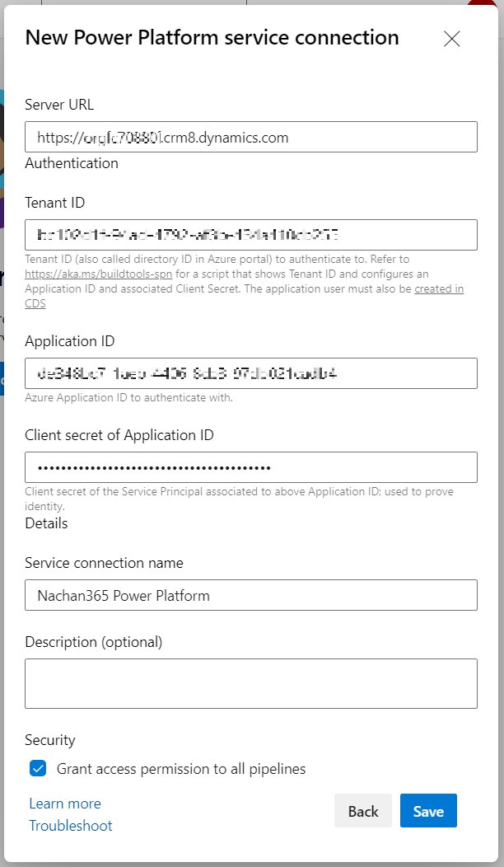Viewport: 504px width, 867px height.
Task: Save the service connection
Action: [428, 812]
